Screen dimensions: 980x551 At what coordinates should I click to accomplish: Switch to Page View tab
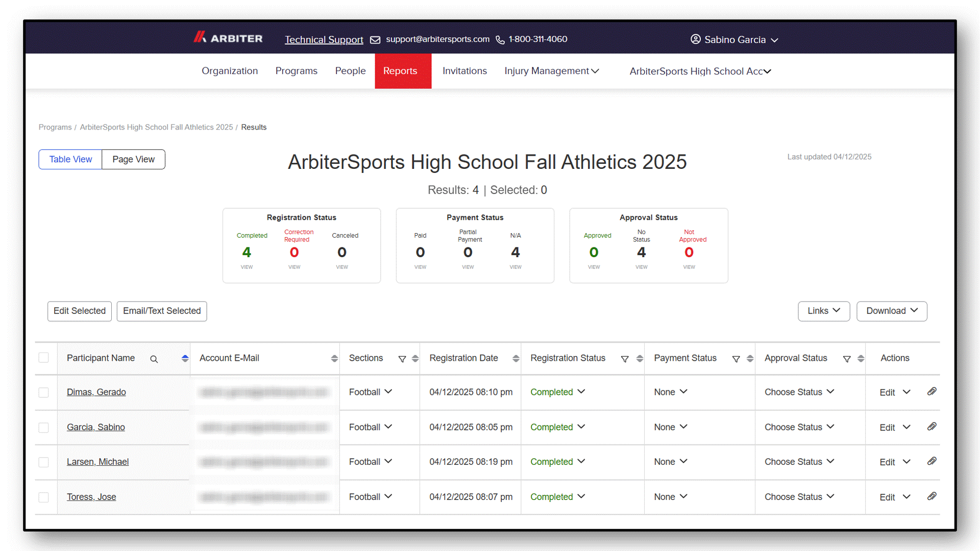(x=133, y=159)
